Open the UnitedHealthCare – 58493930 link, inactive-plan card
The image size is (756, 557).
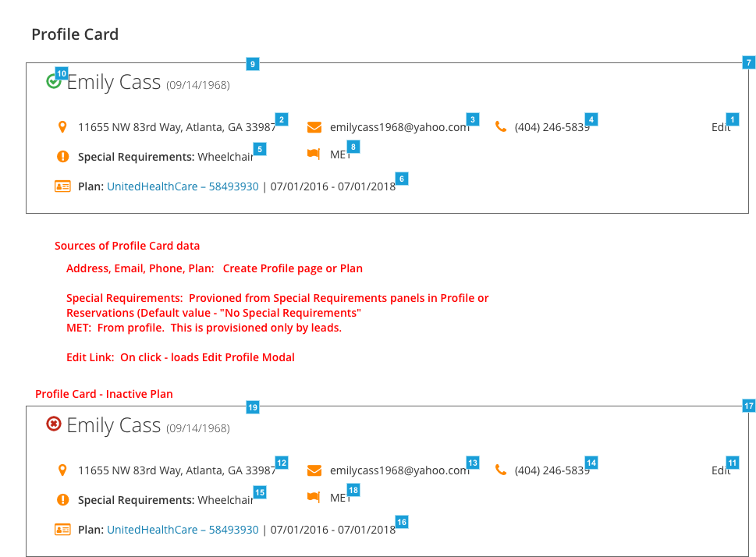[x=183, y=530]
